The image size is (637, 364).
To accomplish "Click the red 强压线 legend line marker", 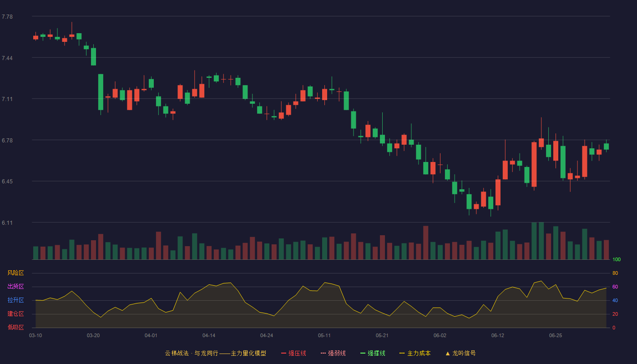I will pyautogui.click(x=284, y=353).
